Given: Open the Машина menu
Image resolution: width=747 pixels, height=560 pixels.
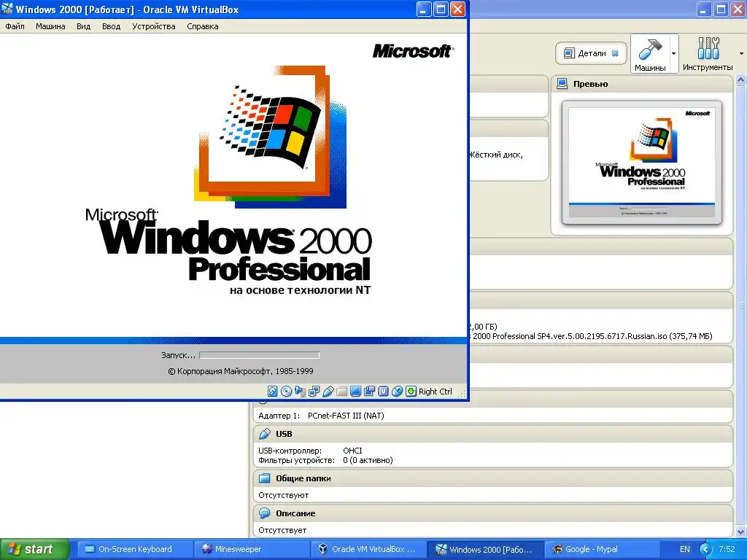Looking at the screenshot, I should point(50,26).
